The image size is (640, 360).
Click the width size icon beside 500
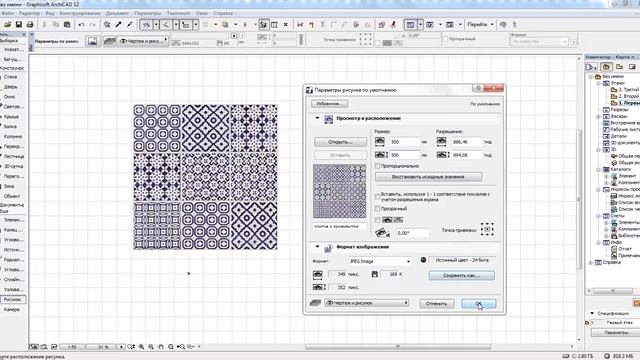point(380,142)
